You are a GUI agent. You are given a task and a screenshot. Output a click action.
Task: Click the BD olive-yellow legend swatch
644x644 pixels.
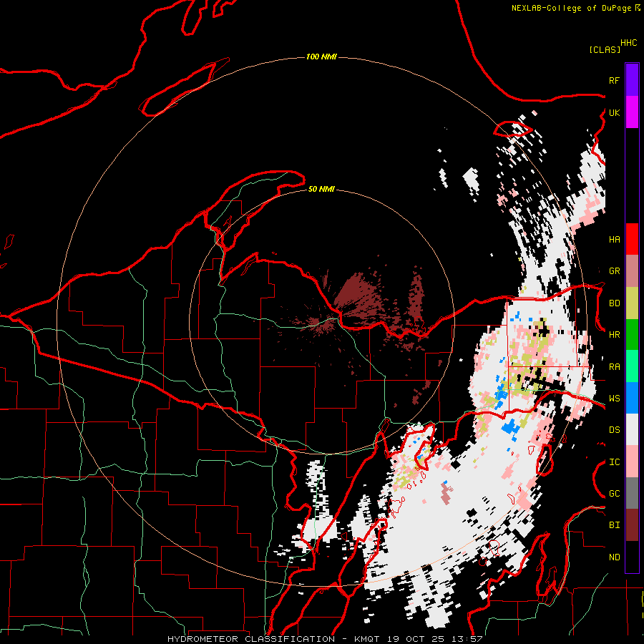pos(632,303)
